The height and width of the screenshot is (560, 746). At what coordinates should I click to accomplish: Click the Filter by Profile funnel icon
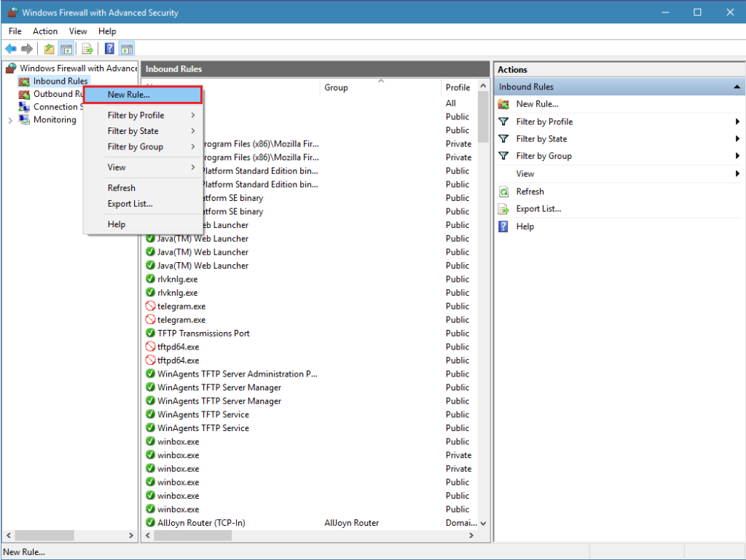point(503,122)
